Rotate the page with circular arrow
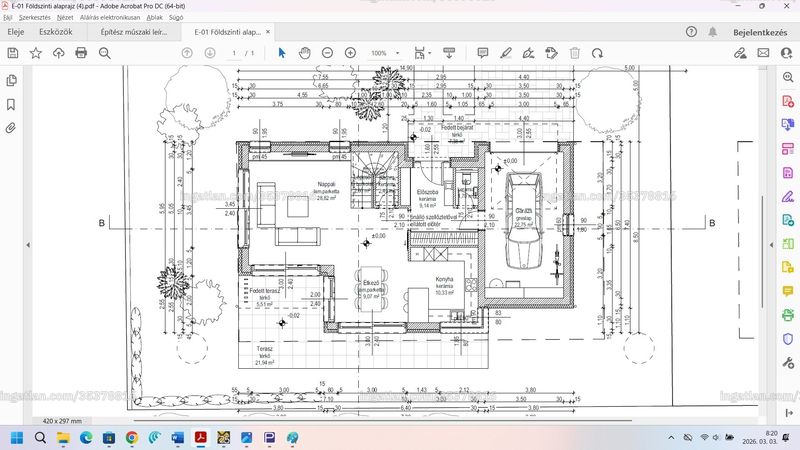800x450 pixels. coord(597,53)
